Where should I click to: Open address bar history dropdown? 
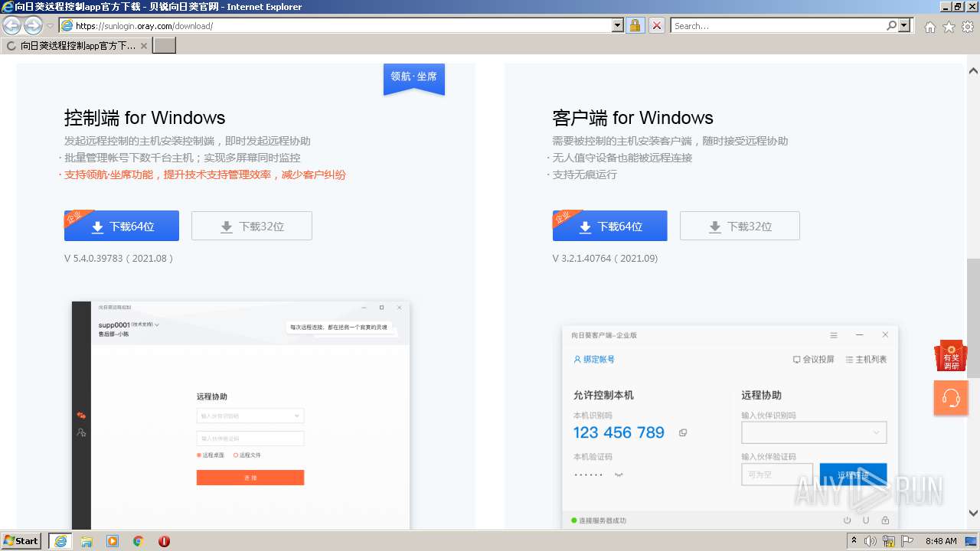tap(618, 25)
